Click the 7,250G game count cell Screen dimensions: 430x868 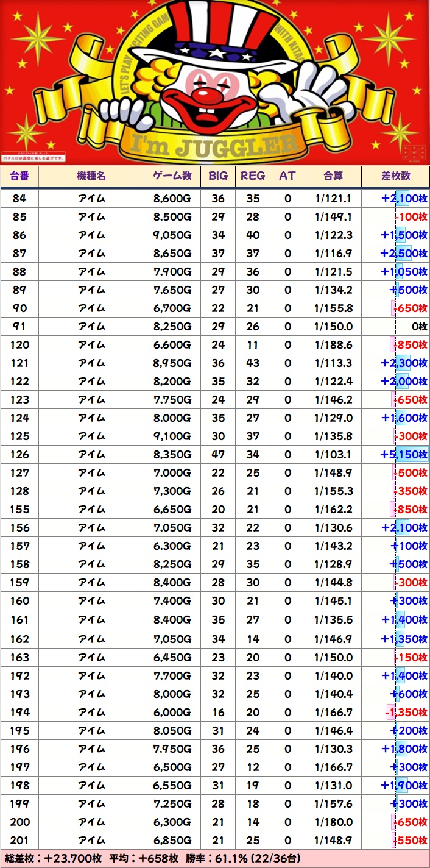[172, 803]
